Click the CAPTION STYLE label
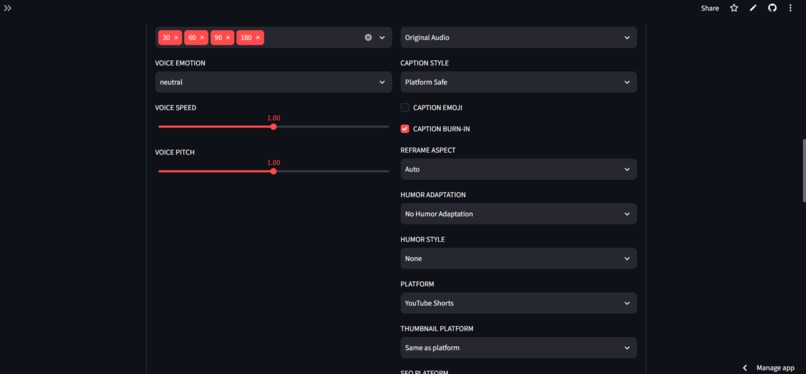Image resolution: width=806 pixels, height=374 pixels. 425,63
